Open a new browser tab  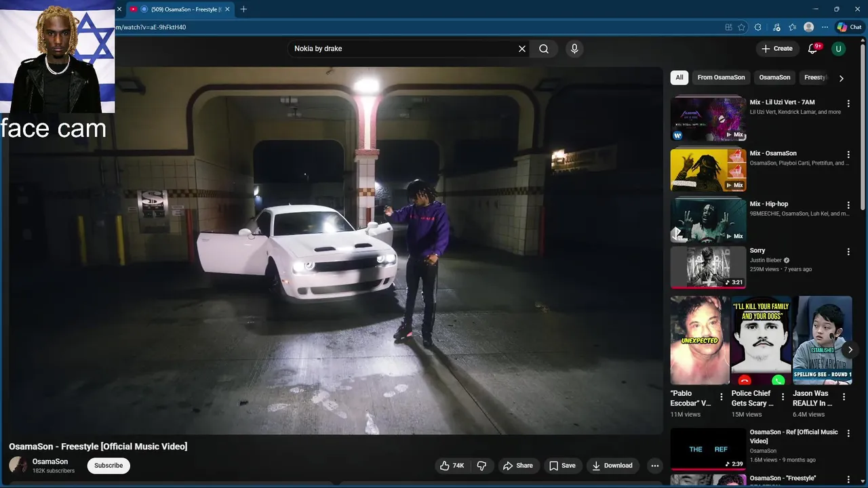[x=243, y=9]
